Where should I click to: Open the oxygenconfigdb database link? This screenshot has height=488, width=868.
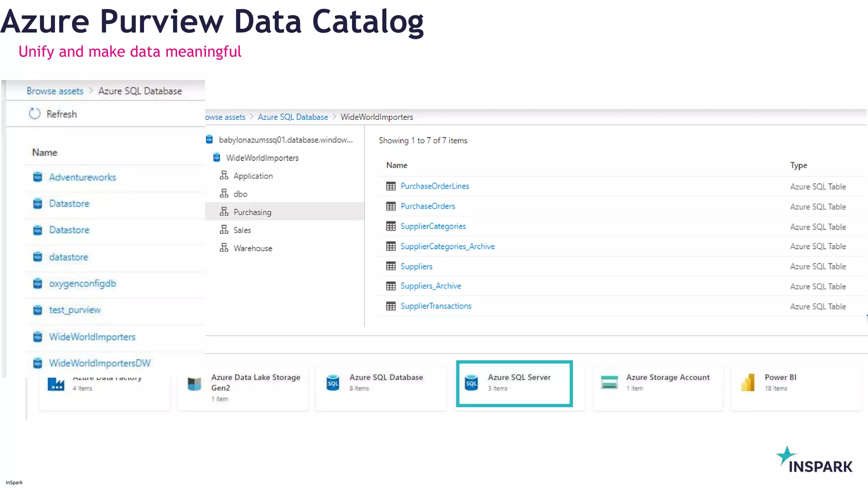point(83,283)
